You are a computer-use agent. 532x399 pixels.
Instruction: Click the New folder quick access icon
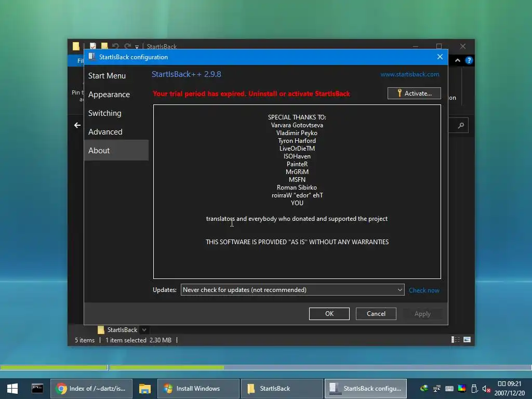tap(104, 46)
